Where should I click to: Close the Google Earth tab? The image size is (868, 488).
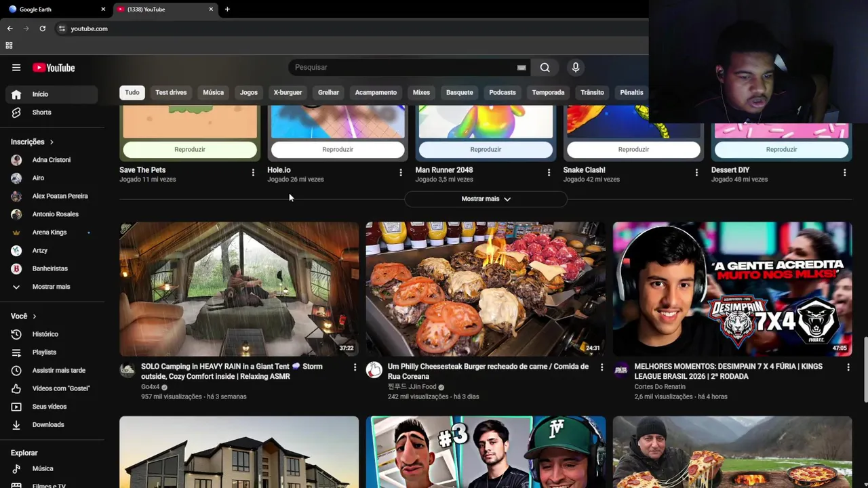[103, 9]
